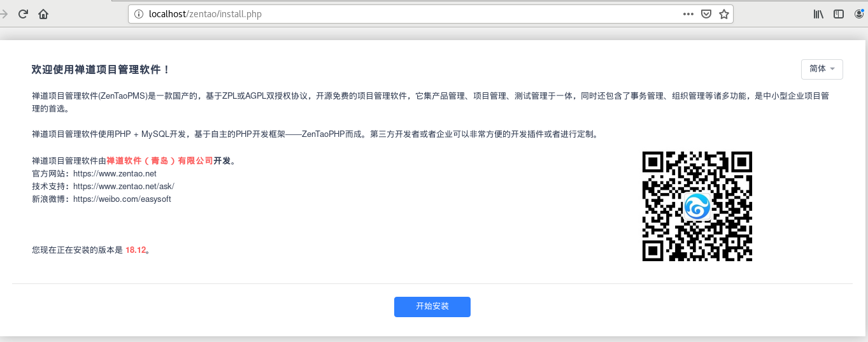Click the address bar showing localhost/zentao/install.php
Screen dimensions: 868x342
click(430, 13)
